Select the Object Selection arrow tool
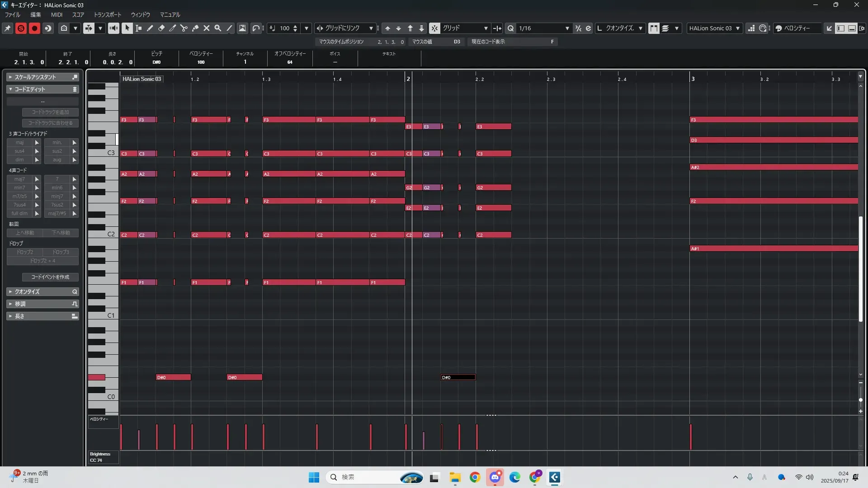Image resolution: width=868 pixels, height=488 pixels. point(127,28)
